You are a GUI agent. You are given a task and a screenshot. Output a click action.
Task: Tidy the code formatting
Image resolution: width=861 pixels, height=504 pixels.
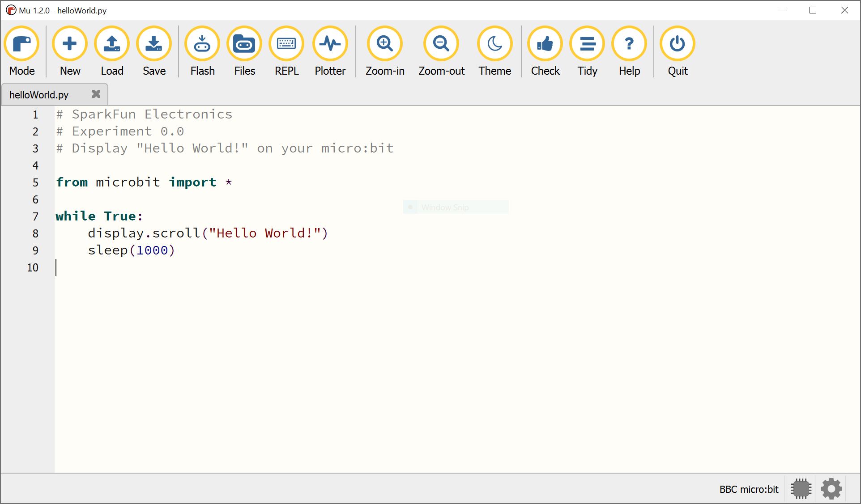tap(587, 51)
